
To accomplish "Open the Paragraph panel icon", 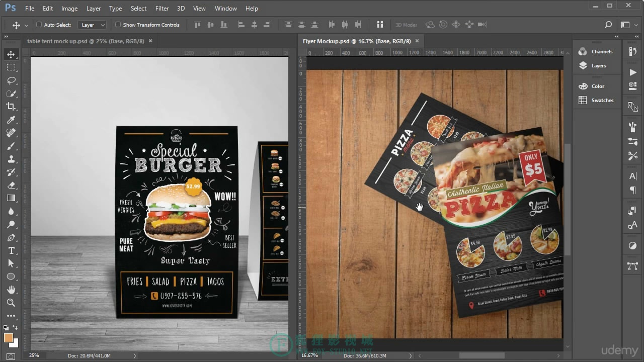I will point(633,190).
